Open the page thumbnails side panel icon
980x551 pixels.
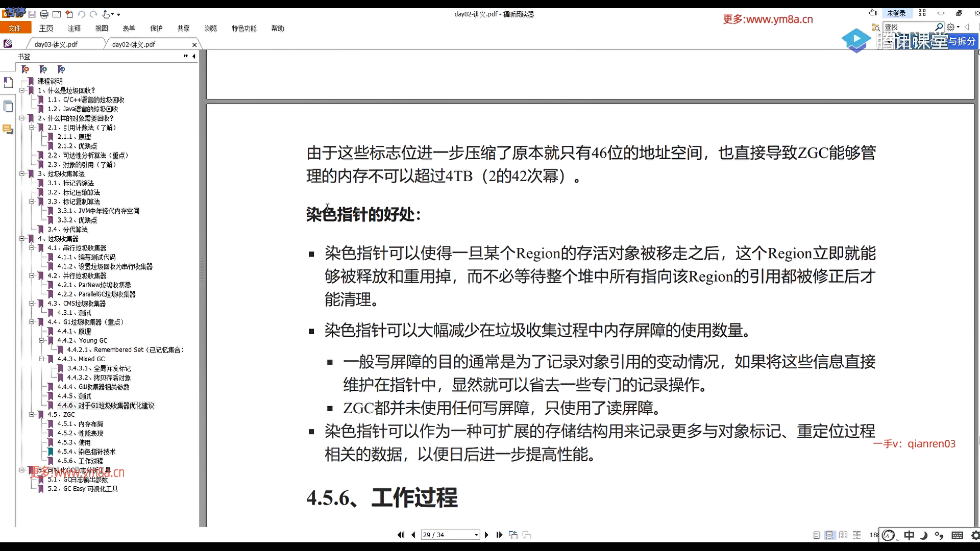click(8, 106)
